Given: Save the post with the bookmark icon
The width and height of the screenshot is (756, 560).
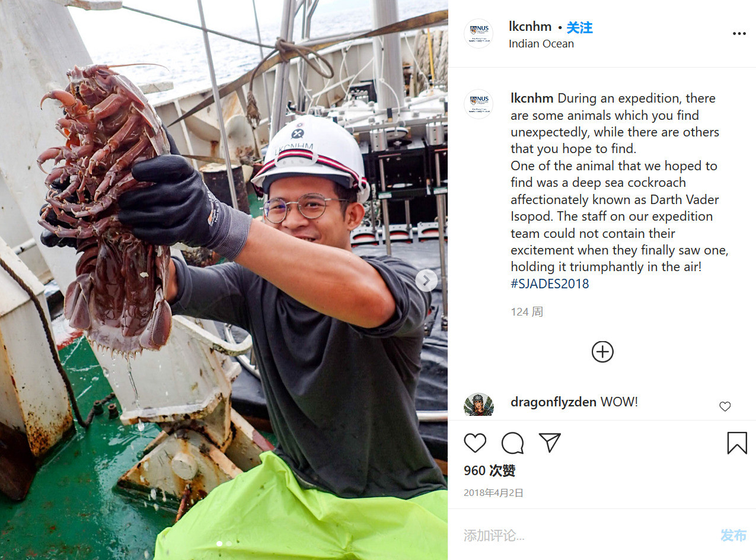Looking at the screenshot, I should pyautogui.click(x=737, y=443).
